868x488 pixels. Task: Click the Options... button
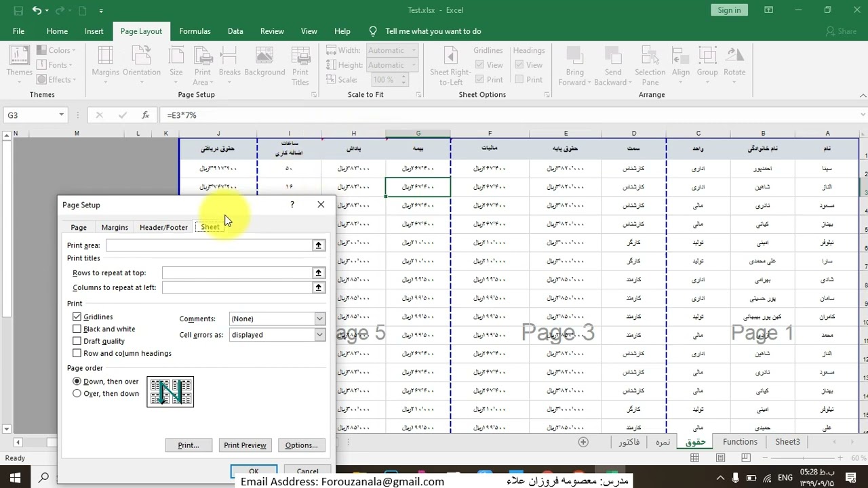302,445
